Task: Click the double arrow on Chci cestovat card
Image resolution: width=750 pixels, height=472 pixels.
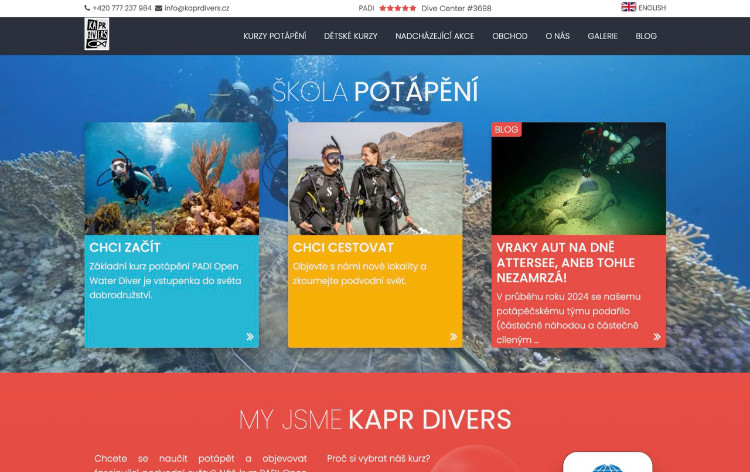Action: [x=453, y=337]
